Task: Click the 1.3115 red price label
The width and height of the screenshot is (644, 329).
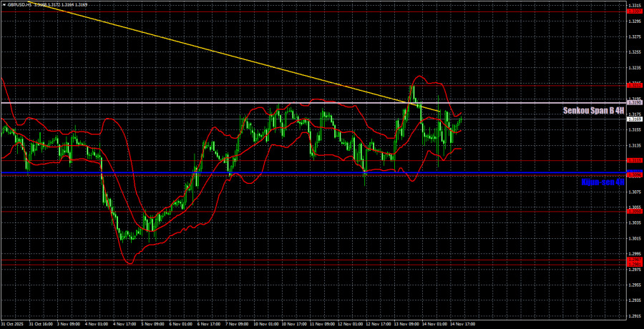Action: 633,160
